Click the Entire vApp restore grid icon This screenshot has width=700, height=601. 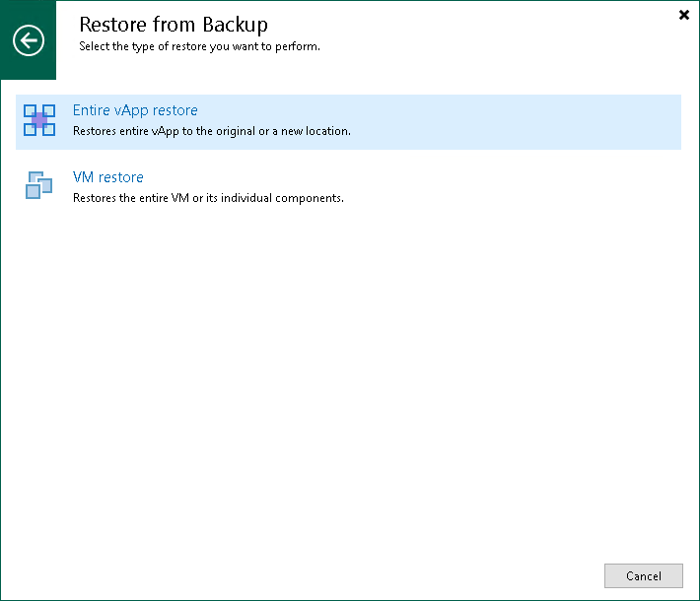point(39,120)
